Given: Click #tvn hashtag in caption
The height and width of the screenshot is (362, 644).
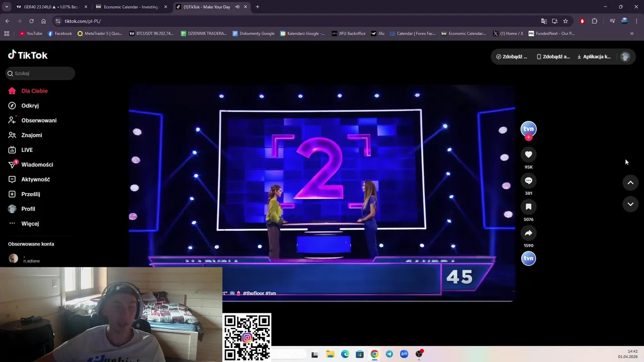Looking at the screenshot, I should pyautogui.click(x=271, y=293).
